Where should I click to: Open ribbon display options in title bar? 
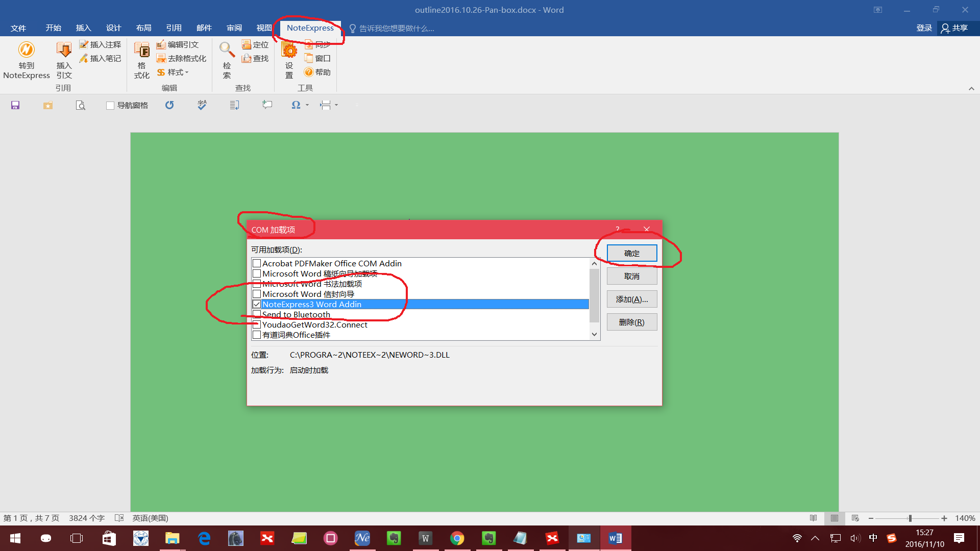[878, 10]
